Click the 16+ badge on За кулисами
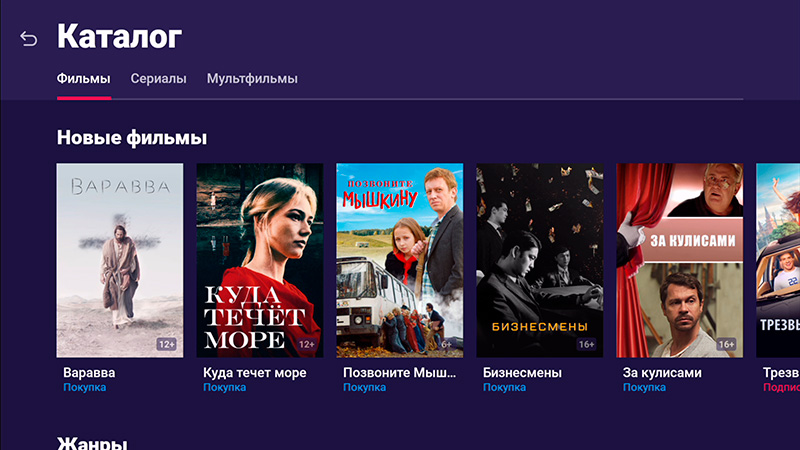Viewport: 800px width, 450px height. (x=727, y=344)
